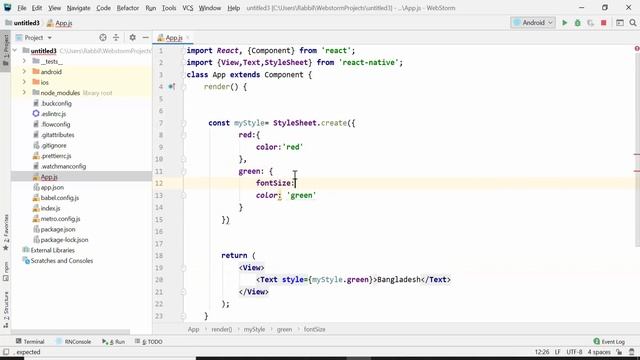Open the Project tool window side tab
Image resolution: width=640 pixels, height=360 pixels.
6,51
